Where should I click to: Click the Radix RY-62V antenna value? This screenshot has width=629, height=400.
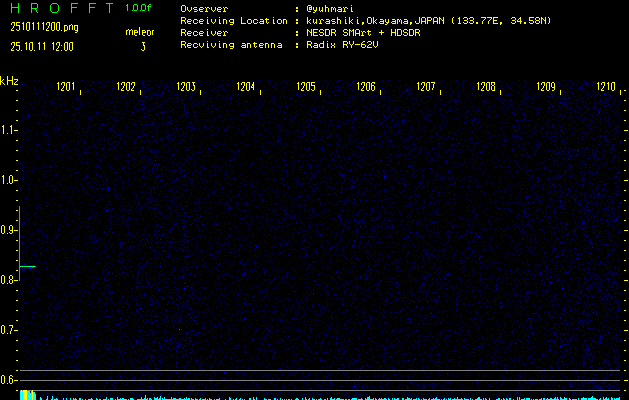tap(342, 45)
